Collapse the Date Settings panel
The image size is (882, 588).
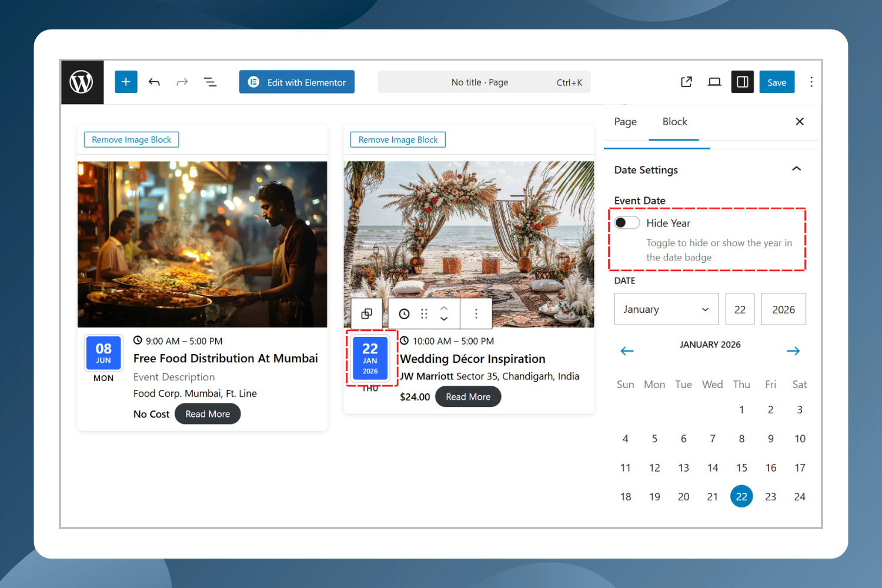point(796,169)
